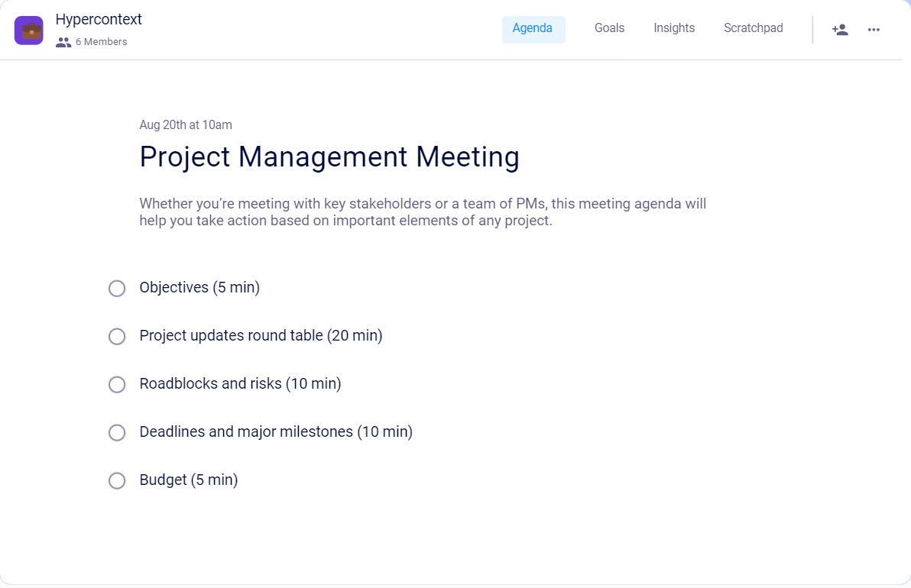This screenshot has width=911, height=588.
Task: Select "Deadlines and major milestones" text
Action: click(275, 432)
